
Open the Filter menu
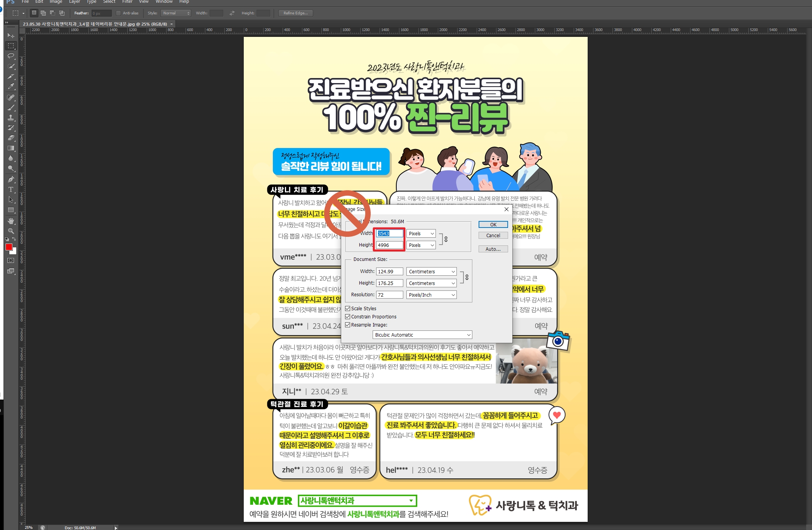point(127,2)
